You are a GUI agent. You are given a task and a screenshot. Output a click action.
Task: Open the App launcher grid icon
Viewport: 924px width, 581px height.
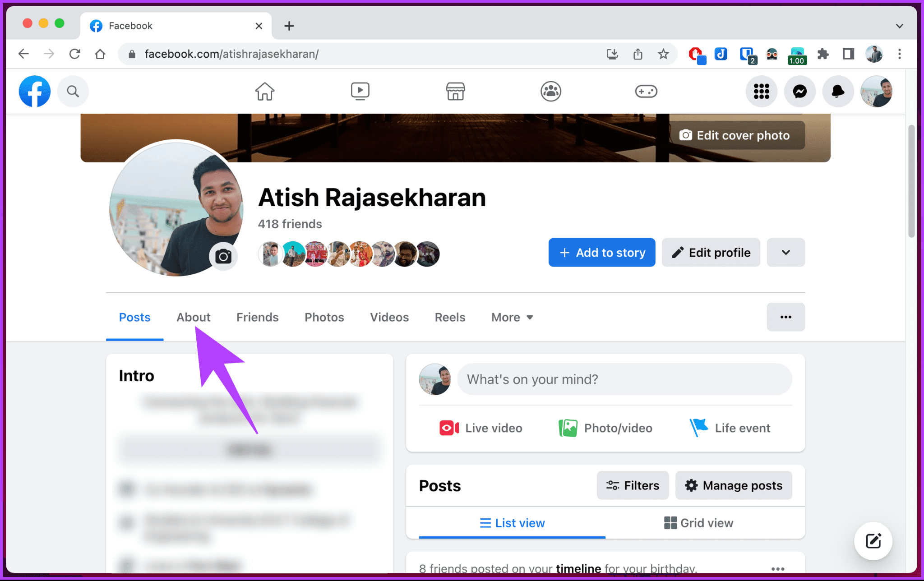coord(762,92)
